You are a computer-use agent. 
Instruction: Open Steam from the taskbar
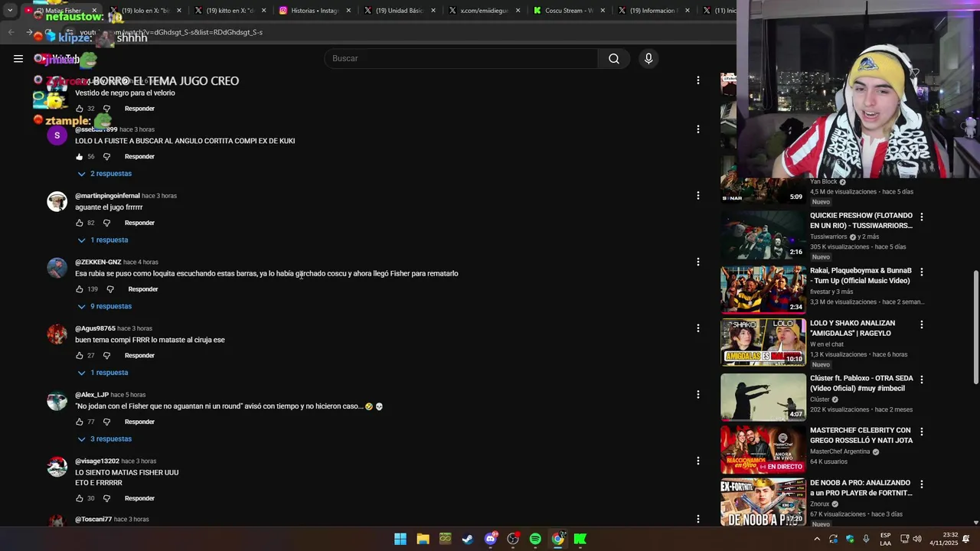point(468,539)
